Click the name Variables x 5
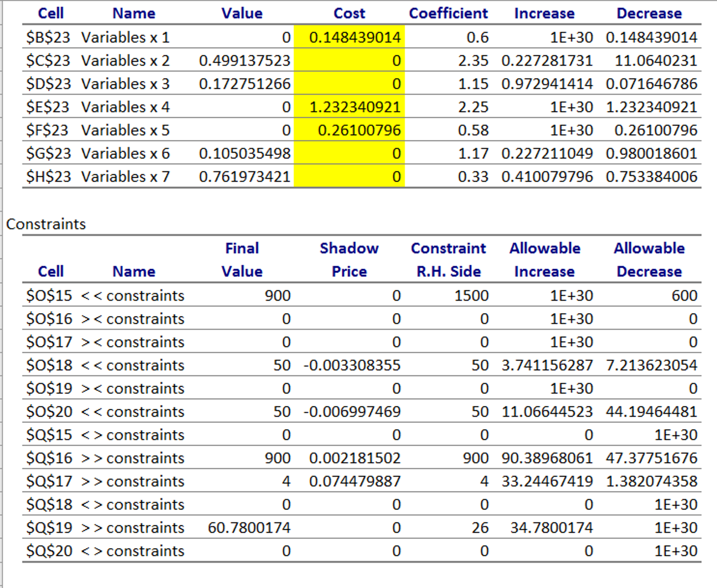Image resolution: width=717 pixels, height=588 pixels. pyautogui.click(x=125, y=130)
